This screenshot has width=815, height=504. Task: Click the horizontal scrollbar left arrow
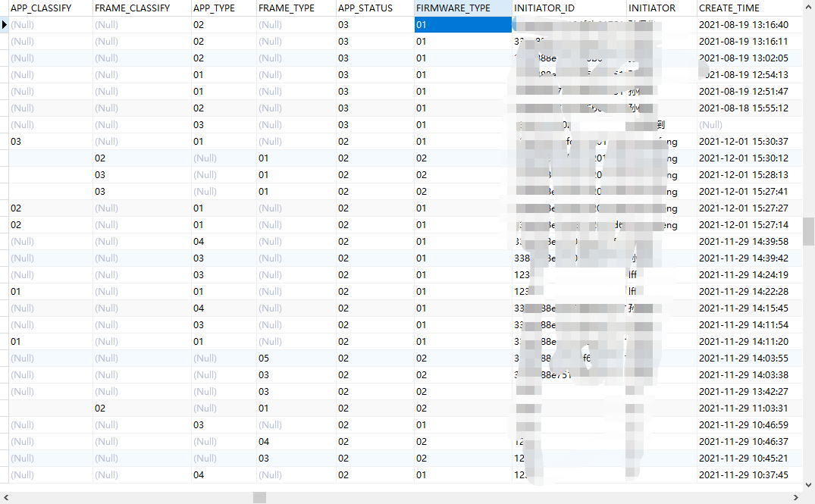6,498
